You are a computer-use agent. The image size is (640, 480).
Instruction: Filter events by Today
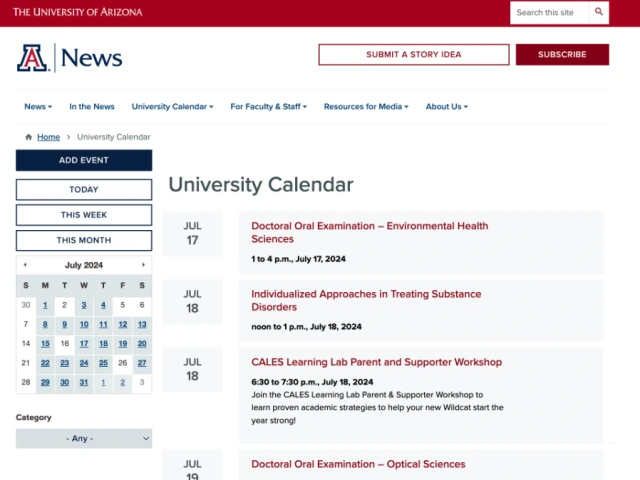[x=84, y=189]
